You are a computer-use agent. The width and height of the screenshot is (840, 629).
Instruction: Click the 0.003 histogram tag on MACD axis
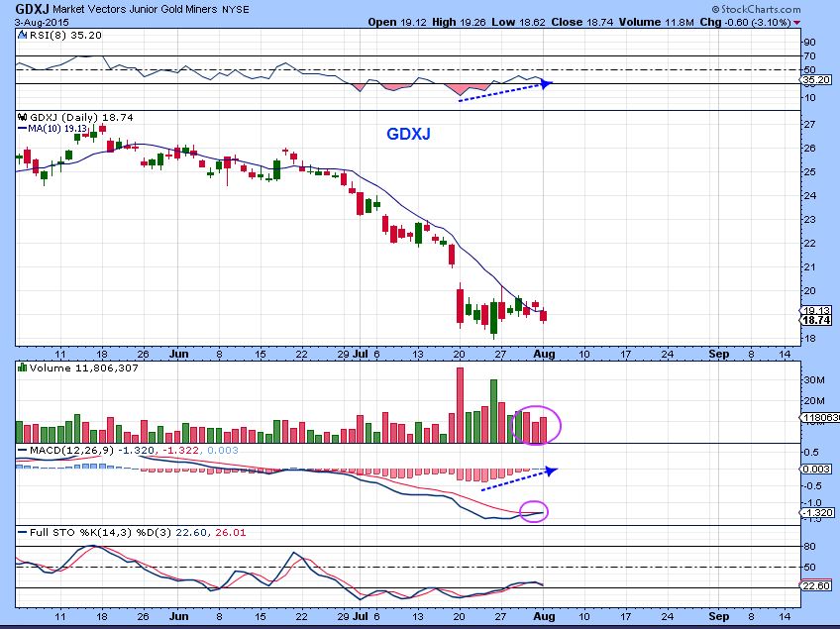click(817, 469)
